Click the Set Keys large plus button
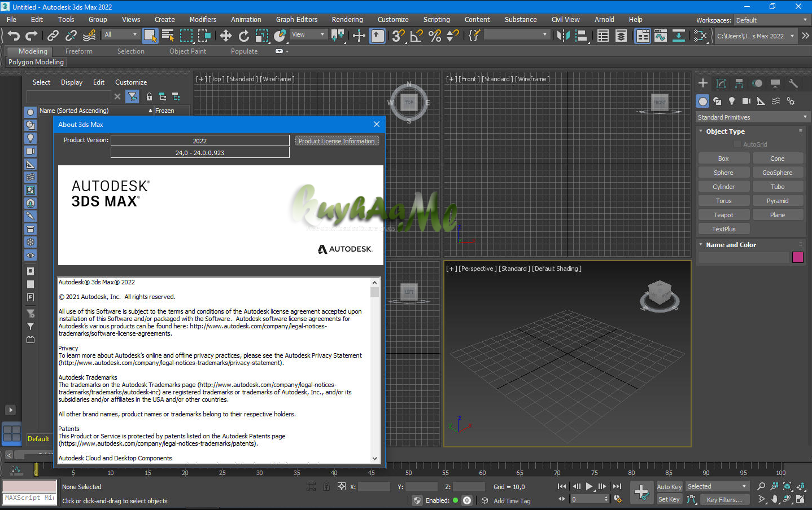 tap(641, 492)
